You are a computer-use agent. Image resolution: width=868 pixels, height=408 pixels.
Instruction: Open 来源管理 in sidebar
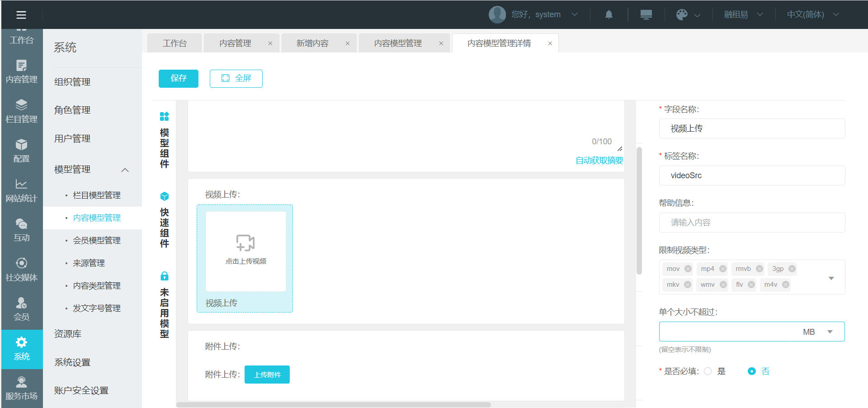pos(89,263)
